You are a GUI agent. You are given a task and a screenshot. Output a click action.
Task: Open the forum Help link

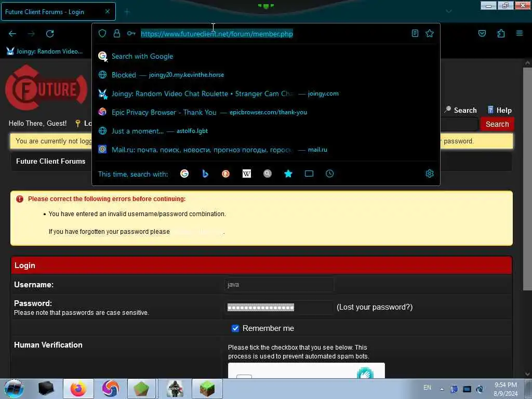tap(499, 110)
